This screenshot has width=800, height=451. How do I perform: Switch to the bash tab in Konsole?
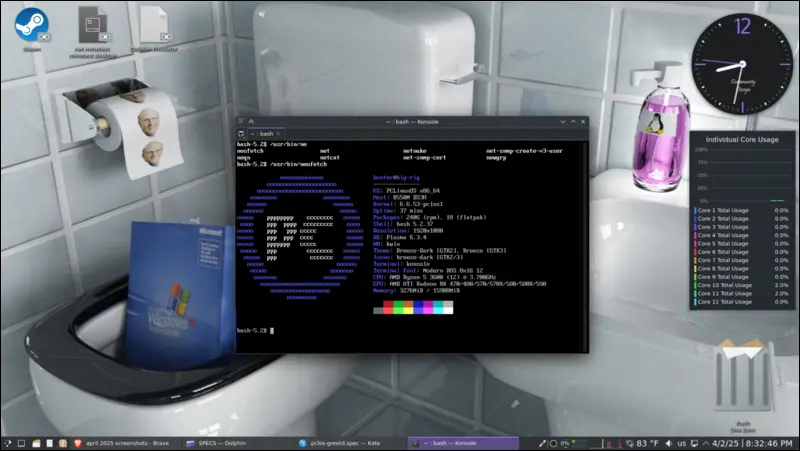[266, 134]
